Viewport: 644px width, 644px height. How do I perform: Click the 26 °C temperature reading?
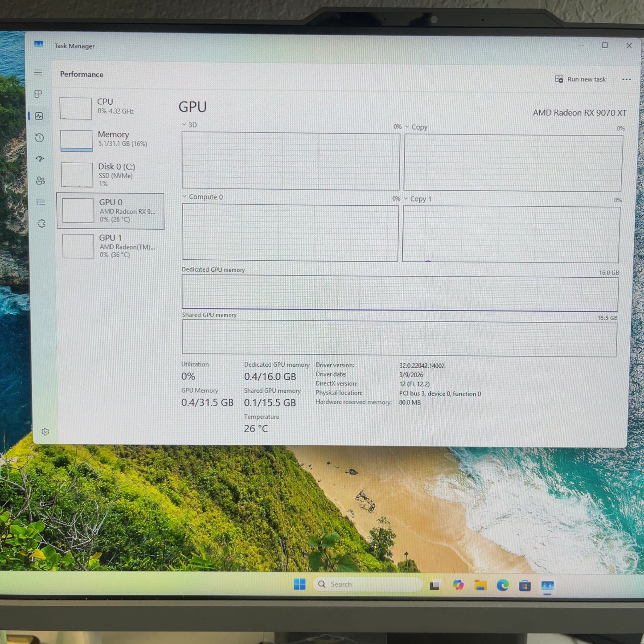(256, 429)
